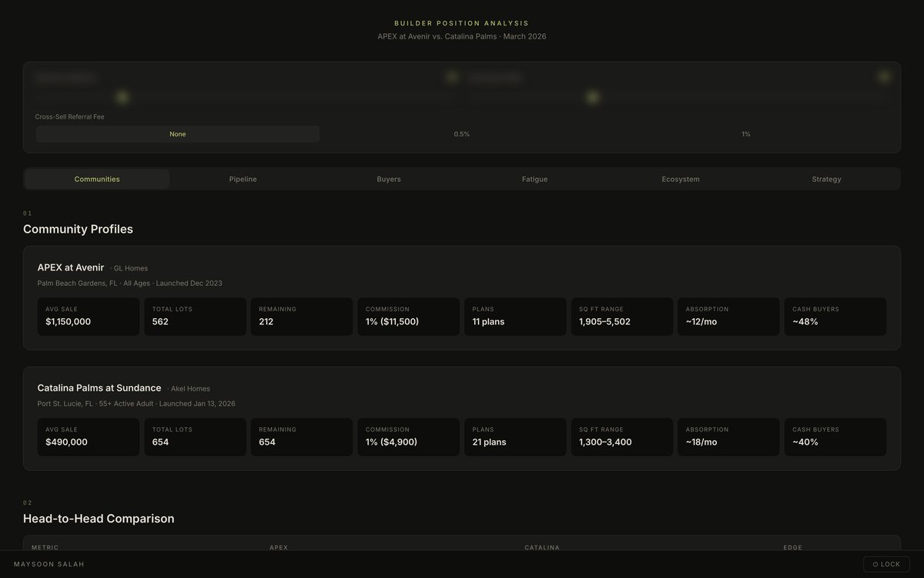Click the 212 remaining lots value

[x=266, y=321]
